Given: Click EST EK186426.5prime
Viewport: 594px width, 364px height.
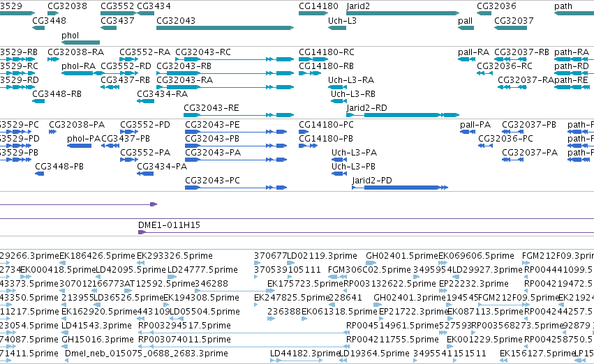Looking at the screenshot, I should (97, 256).
